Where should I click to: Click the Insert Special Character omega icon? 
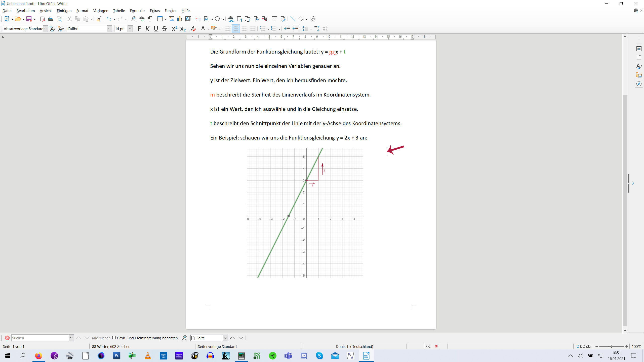click(218, 19)
